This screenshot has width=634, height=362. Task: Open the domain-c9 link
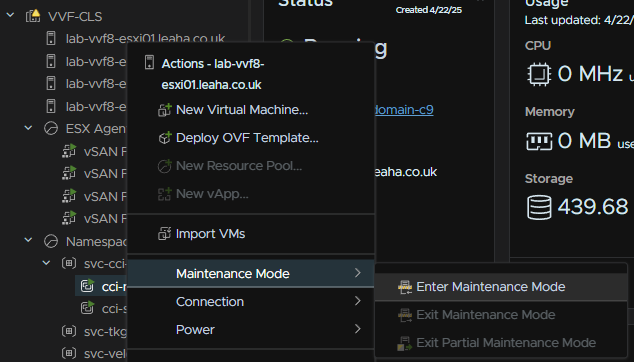tap(404, 110)
